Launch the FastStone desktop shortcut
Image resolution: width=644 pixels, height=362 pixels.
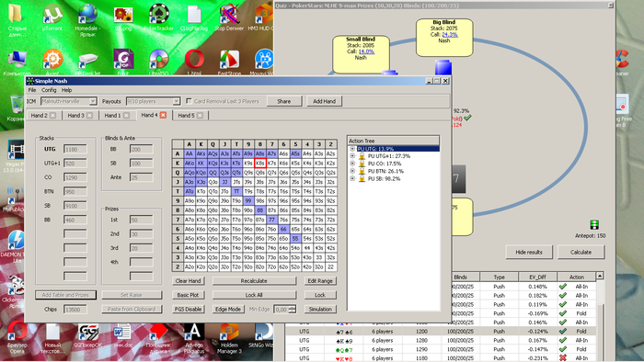click(x=229, y=62)
